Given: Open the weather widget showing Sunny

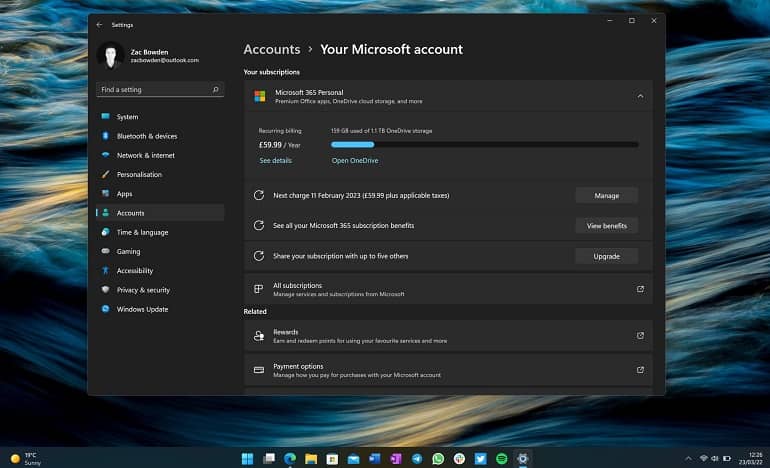Looking at the screenshot, I should (26, 459).
